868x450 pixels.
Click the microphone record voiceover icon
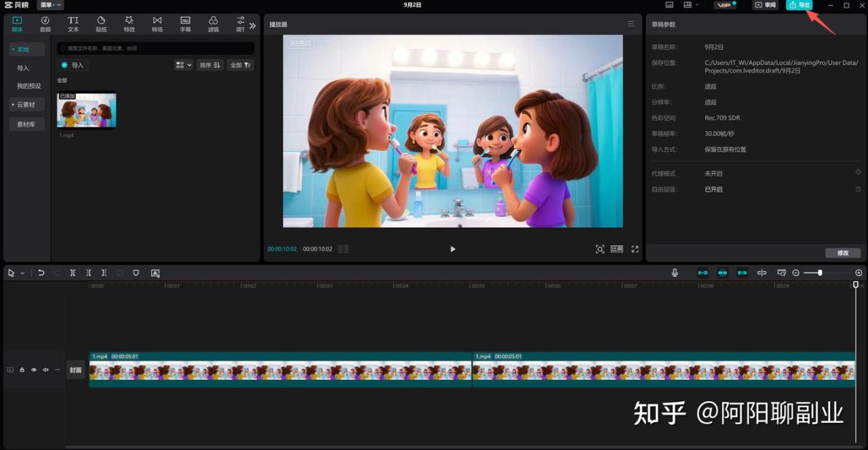pyautogui.click(x=675, y=273)
